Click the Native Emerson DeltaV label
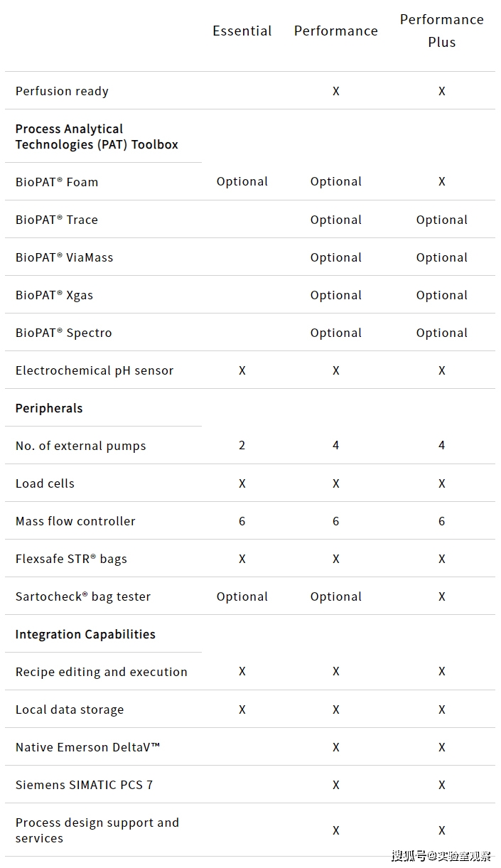The height and width of the screenshot is (868, 501). point(87,747)
